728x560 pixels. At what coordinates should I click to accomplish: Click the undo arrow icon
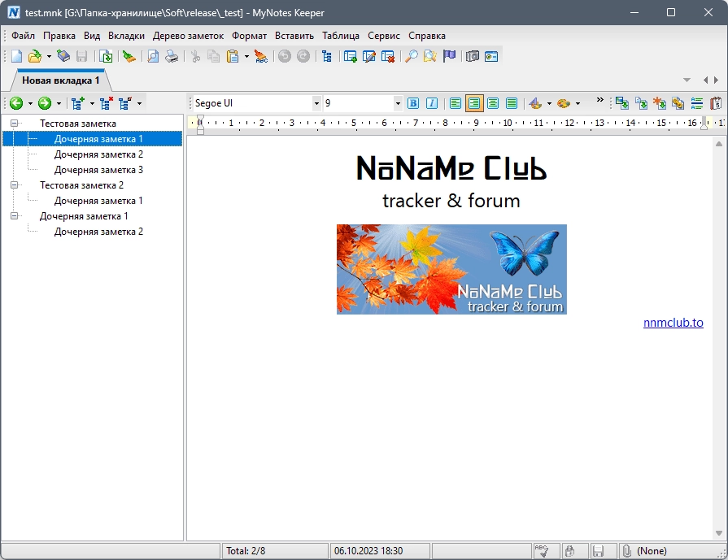point(285,56)
